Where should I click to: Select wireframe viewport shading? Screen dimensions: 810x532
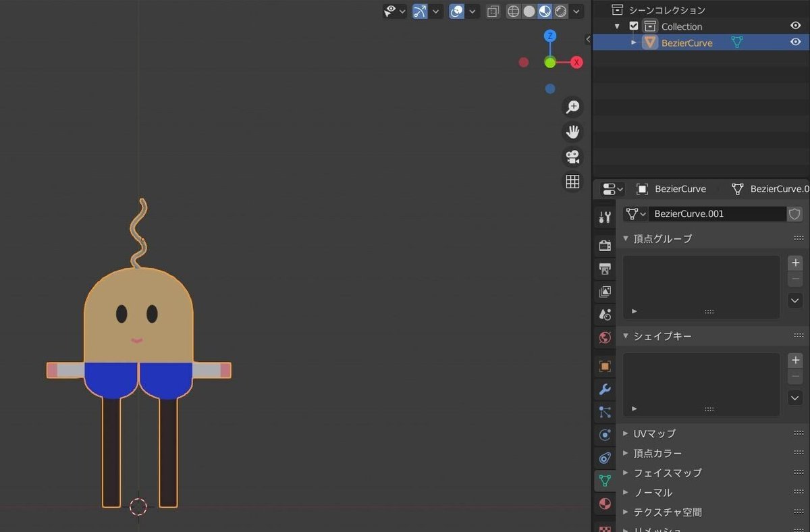click(x=514, y=11)
